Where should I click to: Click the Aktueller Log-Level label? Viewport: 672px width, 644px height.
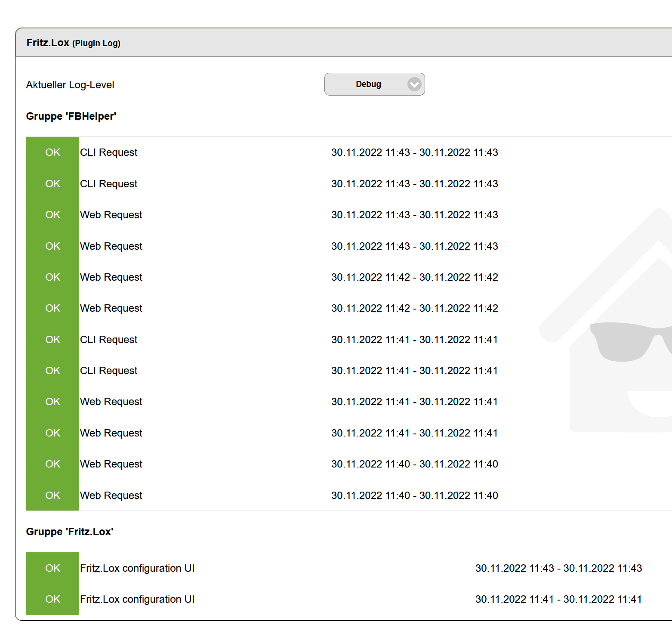pos(70,85)
